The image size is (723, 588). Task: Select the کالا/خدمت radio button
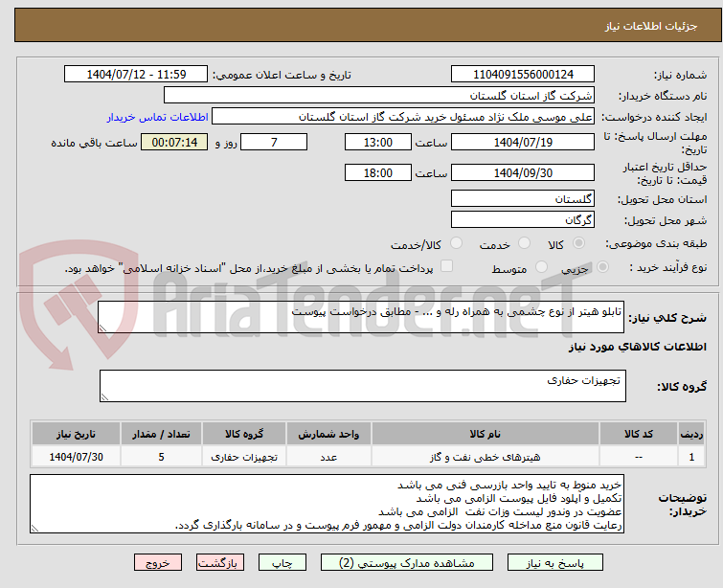click(x=456, y=243)
